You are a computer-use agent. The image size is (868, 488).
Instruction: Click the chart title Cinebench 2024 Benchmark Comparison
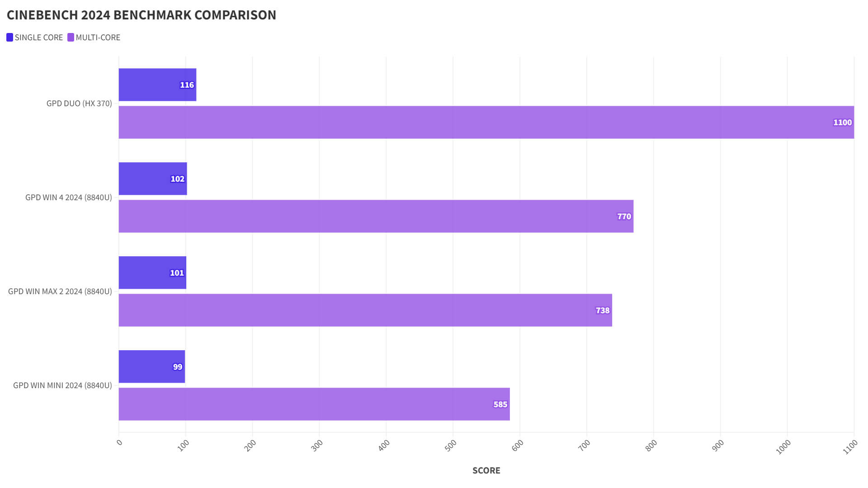[142, 15]
